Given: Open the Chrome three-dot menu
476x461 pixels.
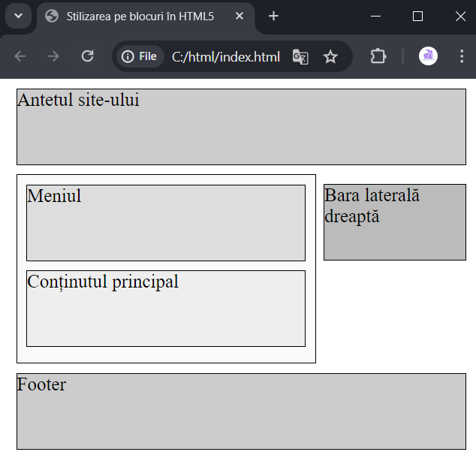Looking at the screenshot, I should (462, 56).
